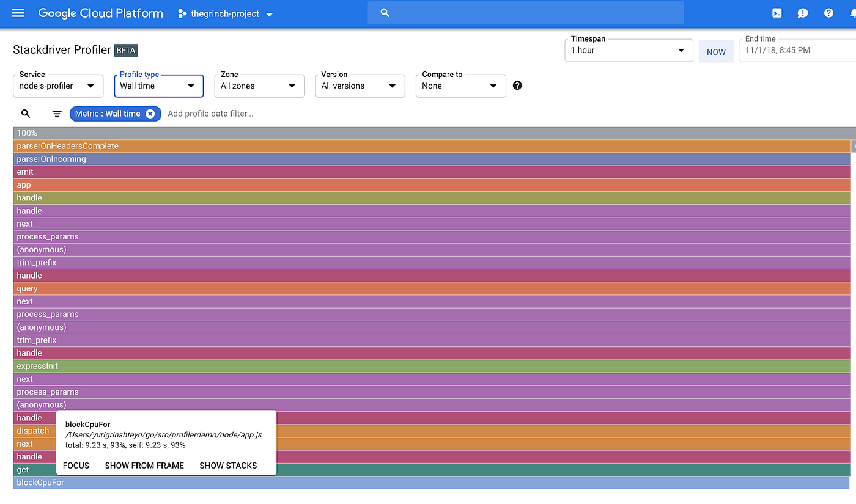Click SHOW STACKS in the blockCpuFor popup
Image resolution: width=856 pixels, height=504 pixels.
[x=228, y=465]
